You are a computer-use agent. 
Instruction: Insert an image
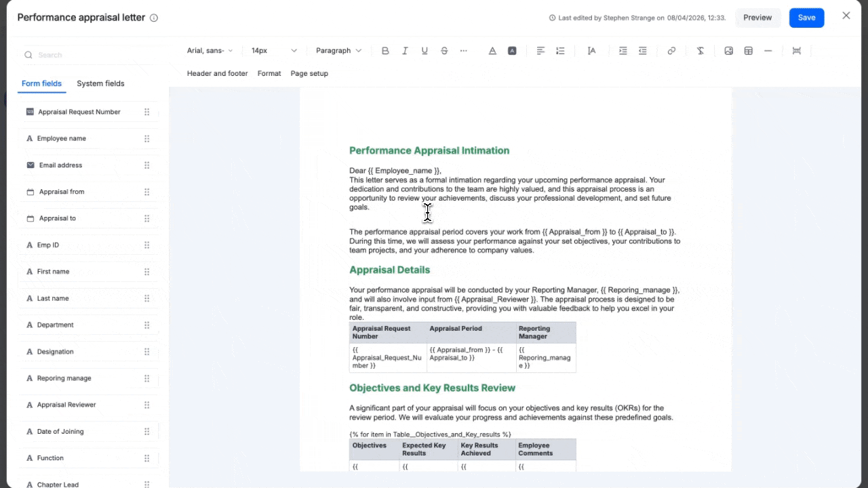coord(729,51)
